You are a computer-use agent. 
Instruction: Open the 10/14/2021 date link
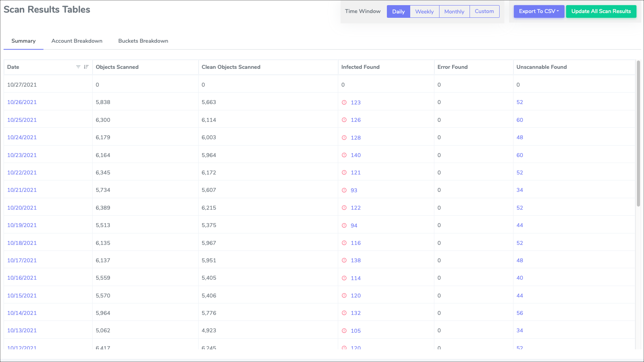point(22,313)
